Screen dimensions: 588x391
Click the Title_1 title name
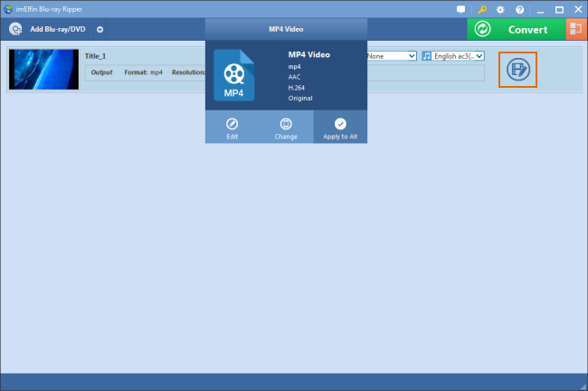[x=95, y=56]
